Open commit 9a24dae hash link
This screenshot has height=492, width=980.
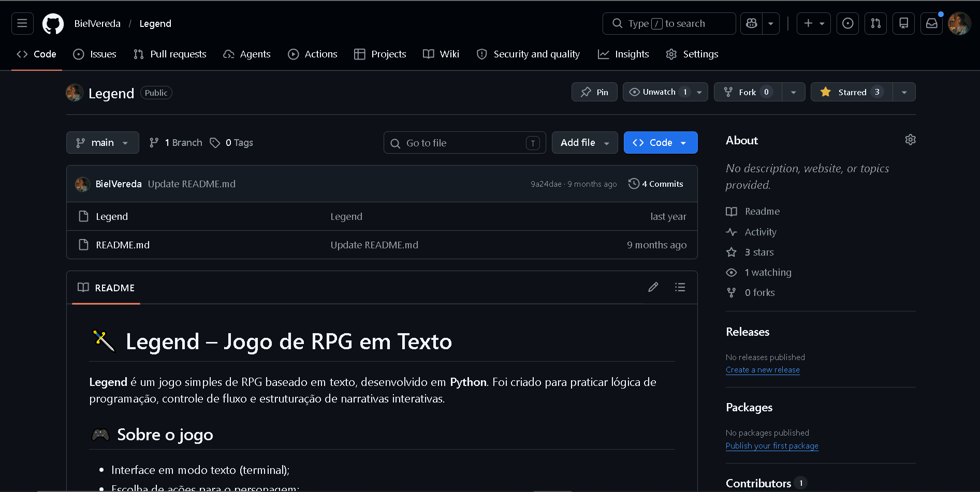(546, 184)
